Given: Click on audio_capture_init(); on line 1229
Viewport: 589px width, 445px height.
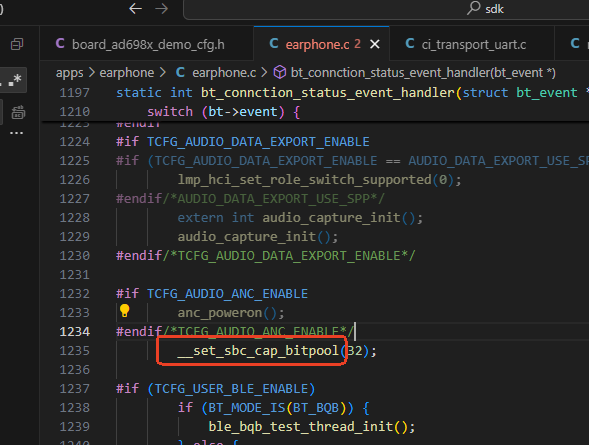Looking at the screenshot, I should point(258,237).
